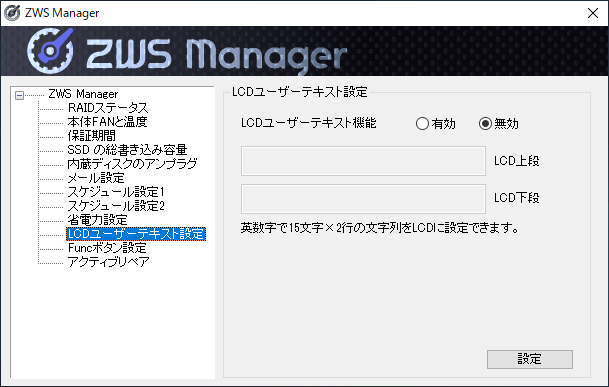Image resolution: width=609 pixels, height=387 pixels.
Task: Select 保証期間 tree item
Action: click(91, 136)
